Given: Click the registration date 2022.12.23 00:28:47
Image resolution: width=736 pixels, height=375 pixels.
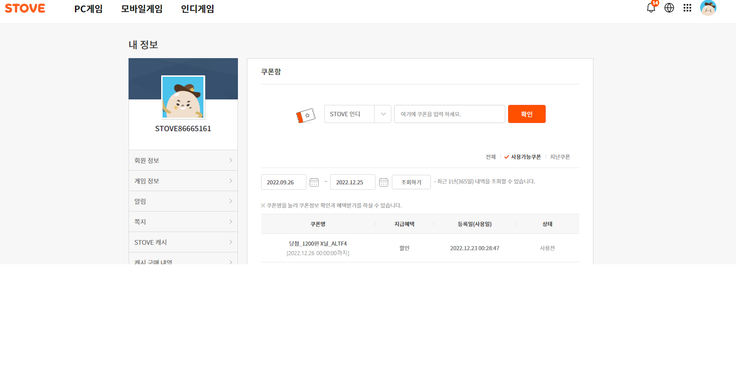Looking at the screenshot, I should pos(475,248).
